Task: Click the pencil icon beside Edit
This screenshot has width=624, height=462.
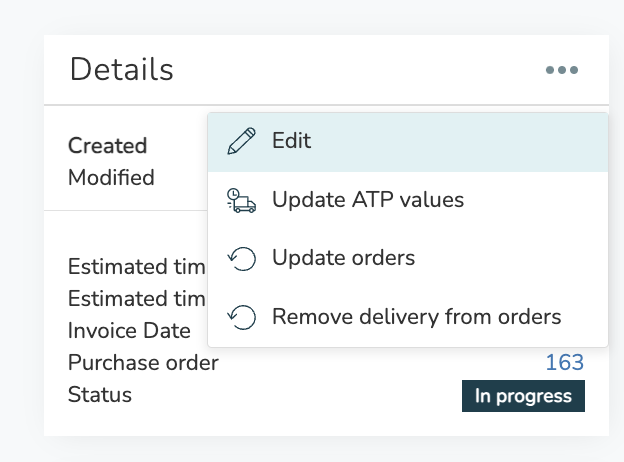Action: [242, 141]
